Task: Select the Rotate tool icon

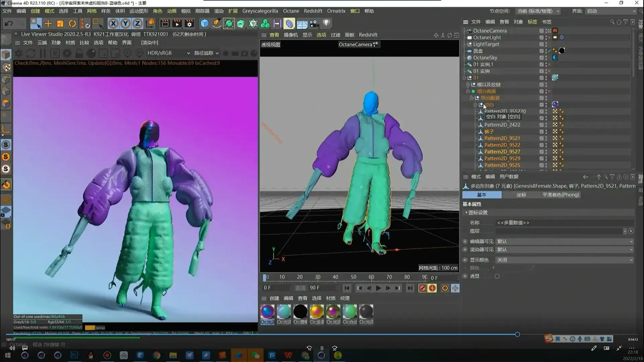Action: pos(72,23)
